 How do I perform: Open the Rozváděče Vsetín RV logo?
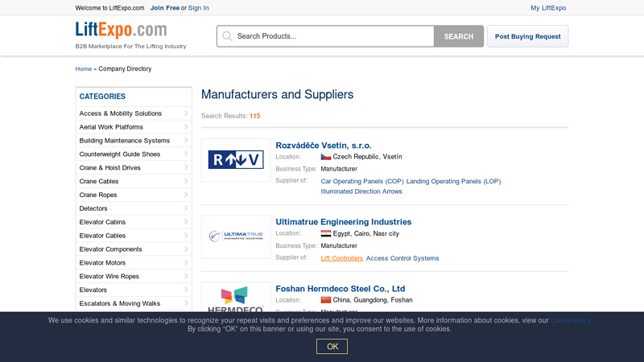point(236,159)
